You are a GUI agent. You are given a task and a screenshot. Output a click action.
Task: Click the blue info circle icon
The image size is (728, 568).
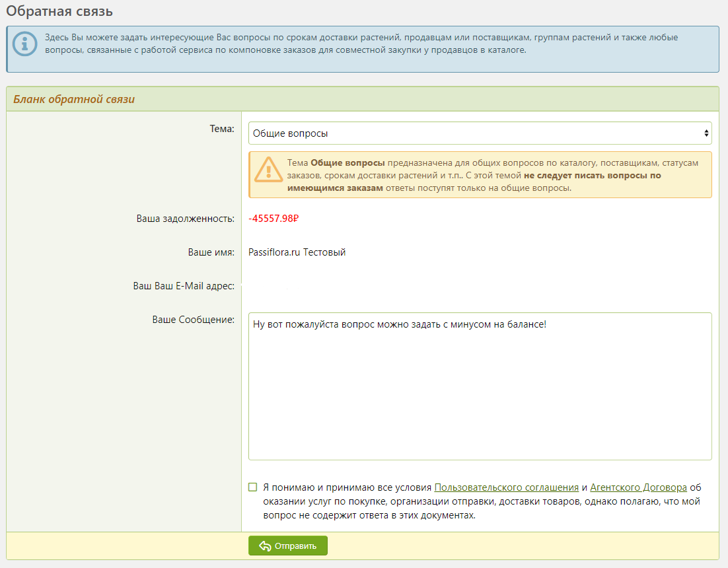(x=26, y=44)
